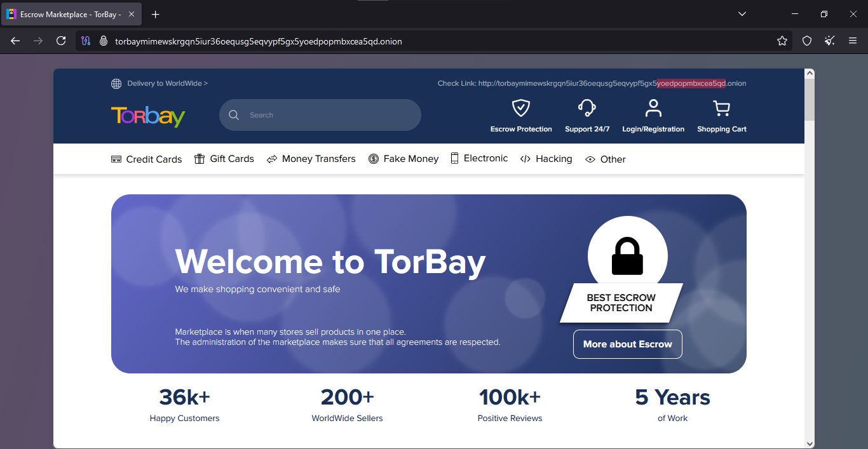The height and width of the screenshot is (449, 868).
Task: Minimize the browser window
Action: point(795,14)
